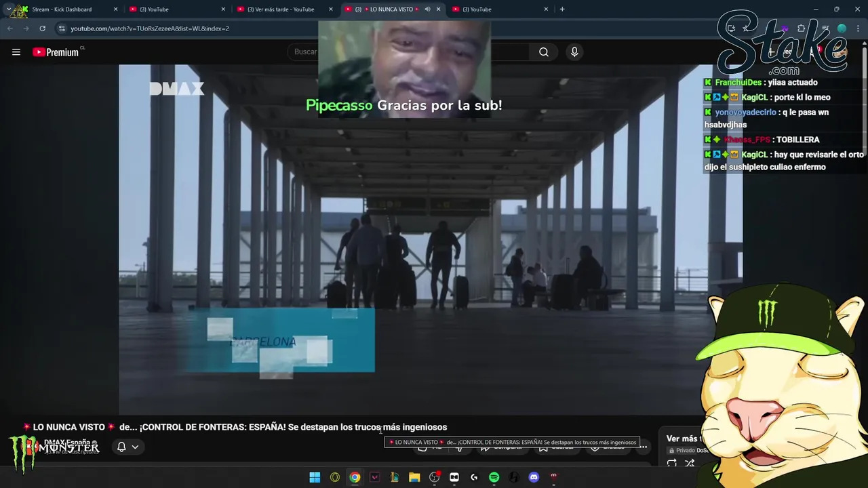
Task: Launch Valorant from taskbar
Action: 374,477
